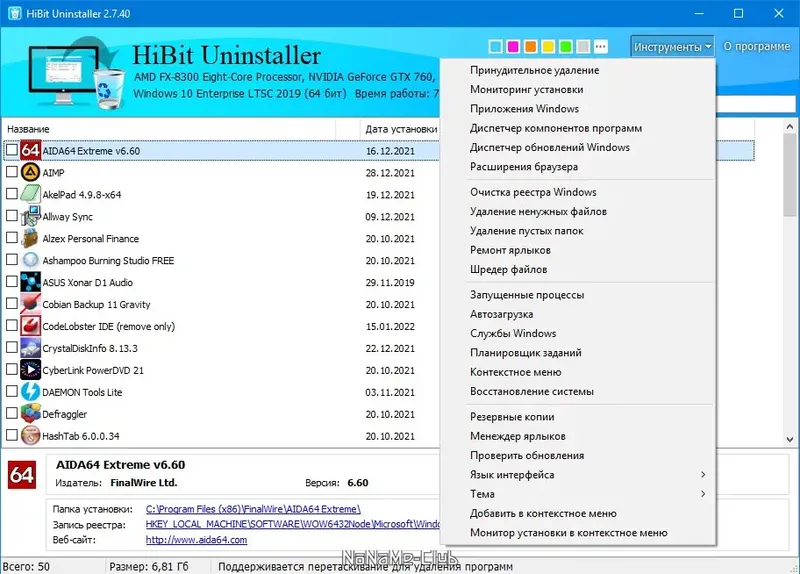Click the program list scrollbar up arrow
Image resolution: width=800 pixels, height=574 pixels.
(x=790, y=126)
